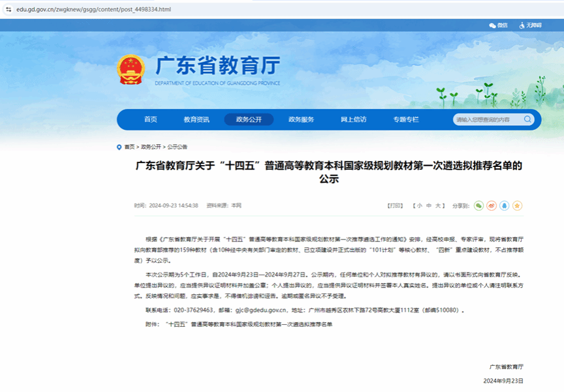
Task: Share to QQ with bell icon
Action: [505, 205]
